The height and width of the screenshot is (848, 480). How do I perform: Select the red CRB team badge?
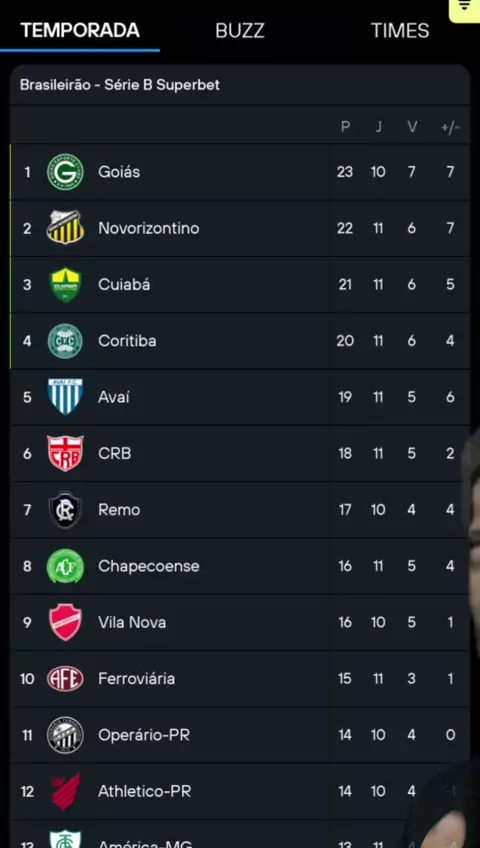[x=65, y=453]
